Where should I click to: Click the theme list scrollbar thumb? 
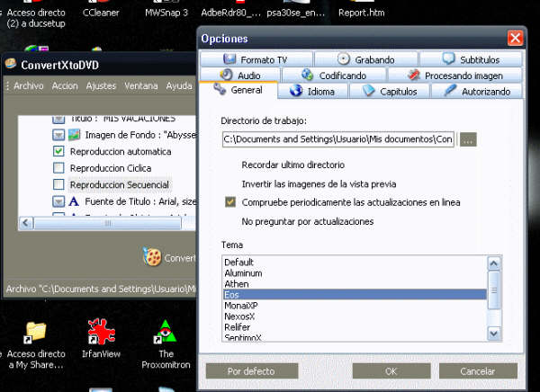494,290
